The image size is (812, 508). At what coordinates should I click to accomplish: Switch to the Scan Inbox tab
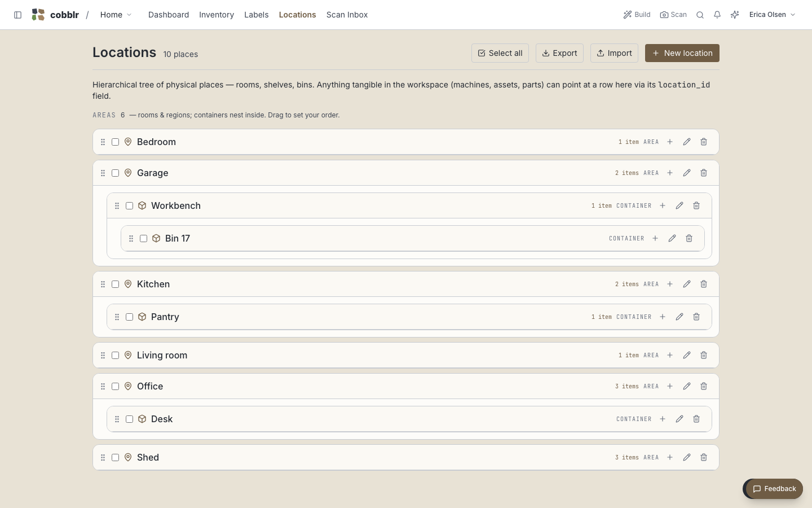tap(347, 15)
